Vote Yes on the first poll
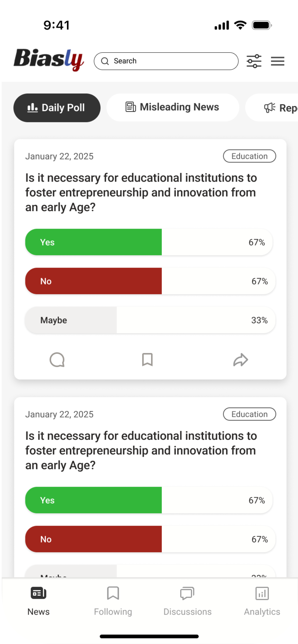This screenshot has height=644, width=298. point(149,242)
